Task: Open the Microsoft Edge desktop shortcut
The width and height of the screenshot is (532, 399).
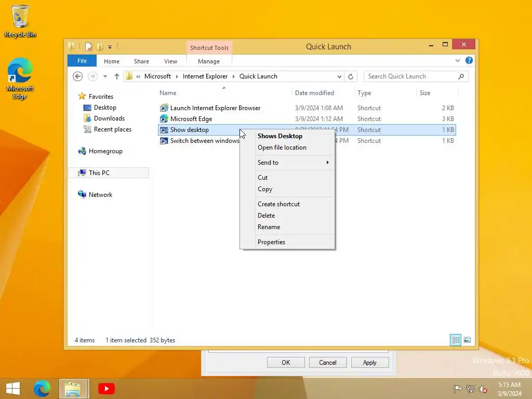Action: [20, 78]
